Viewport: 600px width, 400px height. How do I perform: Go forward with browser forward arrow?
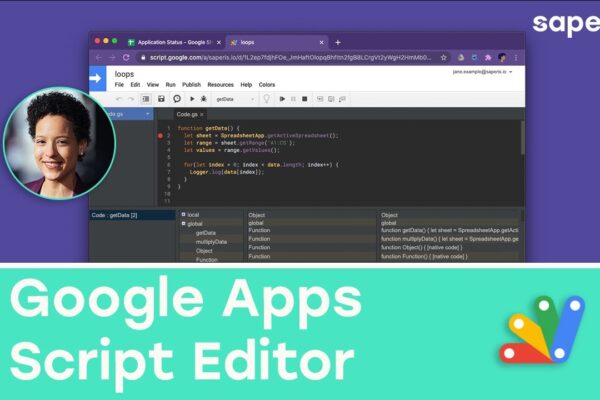112,57
